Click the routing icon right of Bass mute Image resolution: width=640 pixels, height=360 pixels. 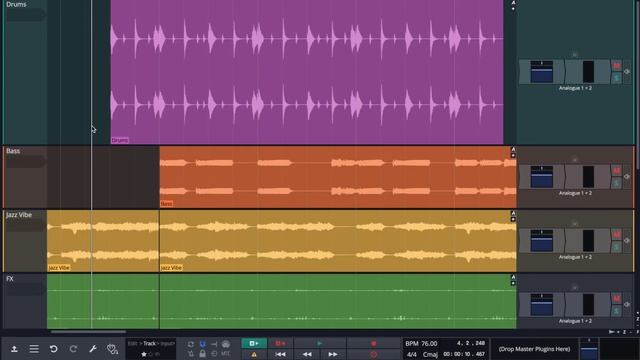coord(627,177)
